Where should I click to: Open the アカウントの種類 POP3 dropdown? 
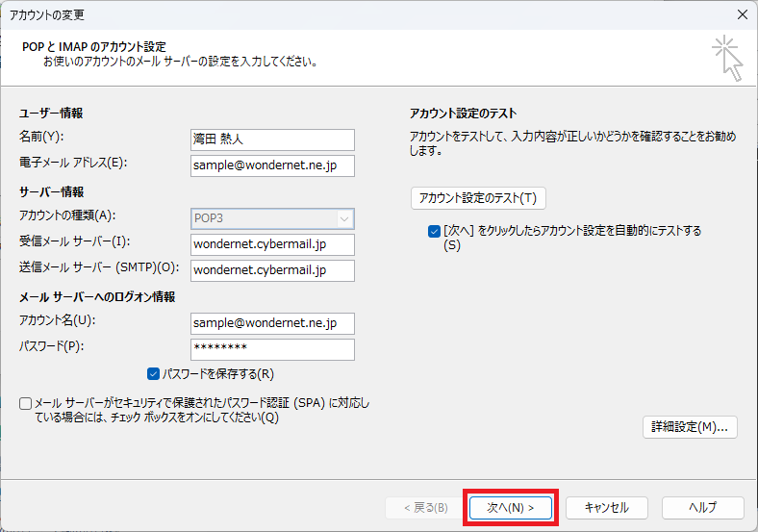(x=272, y=218)
